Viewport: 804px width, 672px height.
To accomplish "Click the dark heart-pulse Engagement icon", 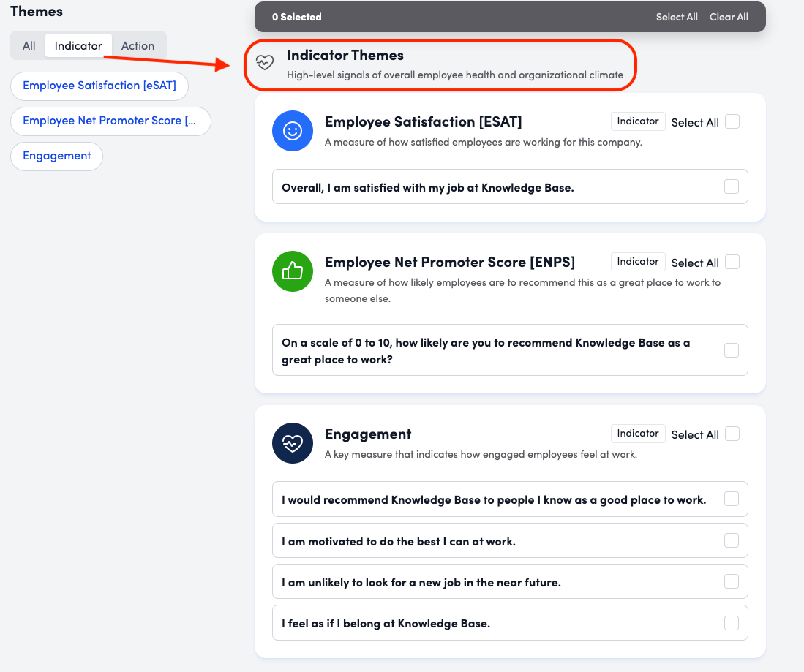I will point(293,443).
